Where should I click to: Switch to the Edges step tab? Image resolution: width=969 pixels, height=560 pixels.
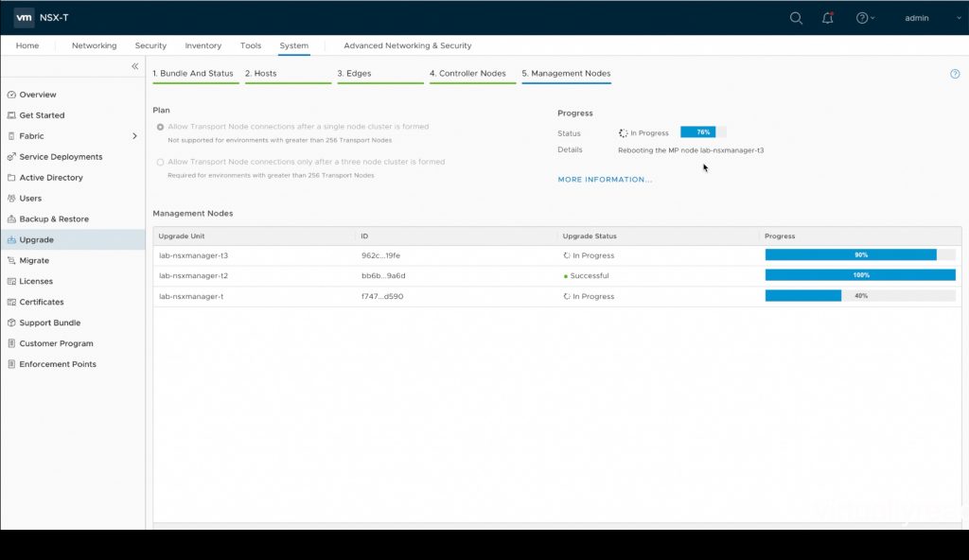(x=354, y=74)
